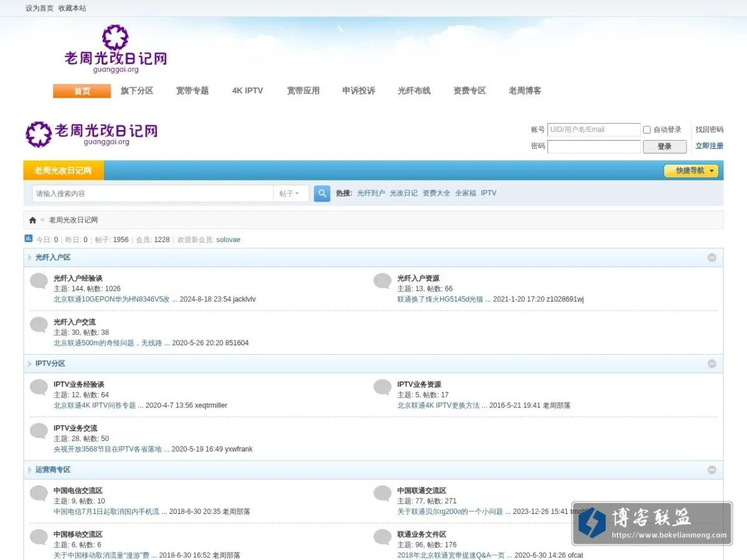This screenshot has width=747, height=560.
Task: Collapse the 光纤入户区 section
Action: coord(712,258)
